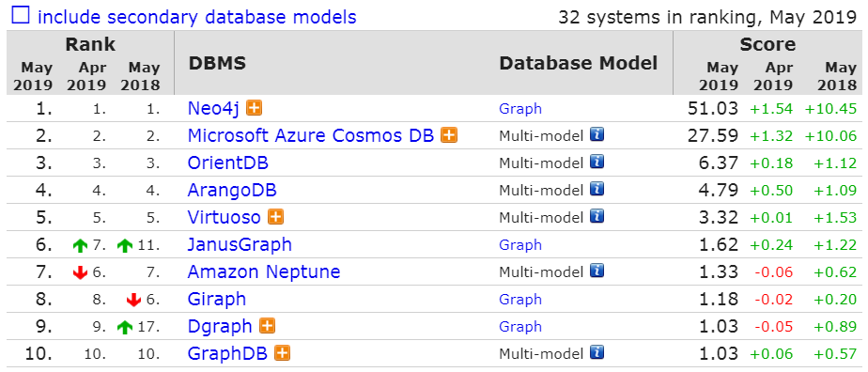868x372 pixels.
Task: Open the info icon in GraphDB row
Action: tap(597, 352)
